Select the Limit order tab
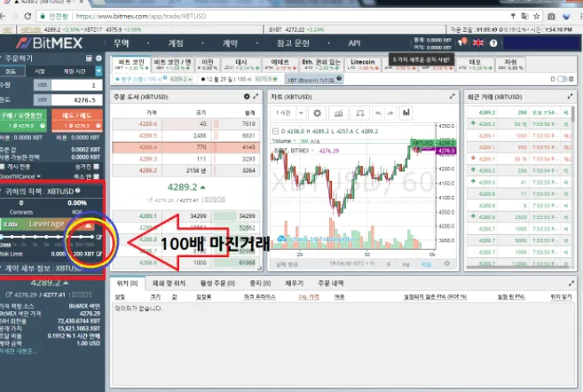583x392 pixels. click(x=12, y=71)
